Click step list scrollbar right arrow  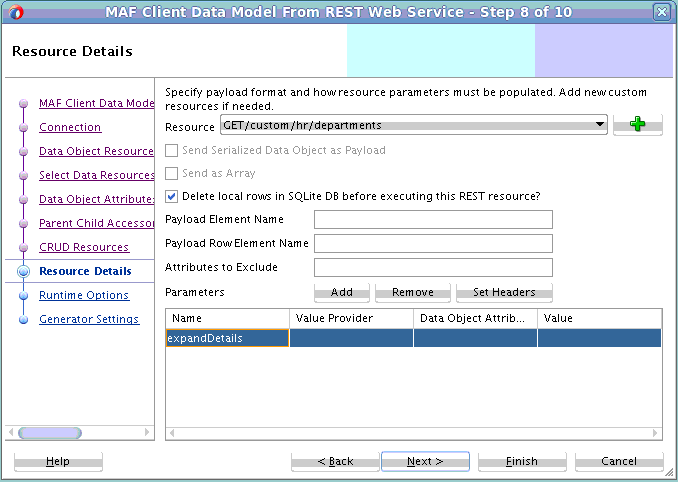pyautogui.click(x=147, y=432)
